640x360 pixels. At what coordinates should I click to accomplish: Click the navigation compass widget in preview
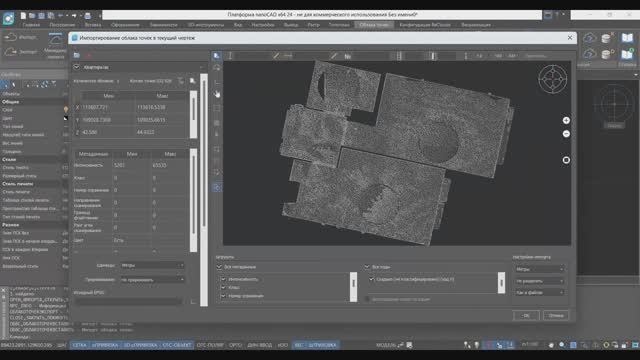point(553,79)
